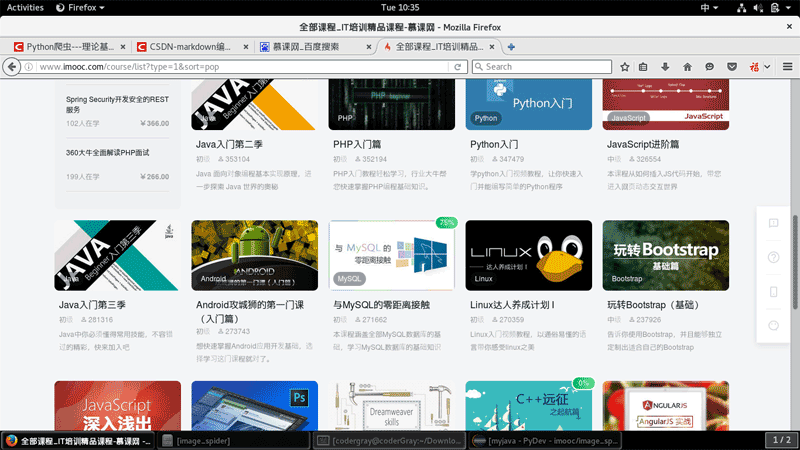Image resolution: width=800 pixels, height=450 pixels.
Task: Click the red extension icon in toolbar
Action: tap(754, 67)
